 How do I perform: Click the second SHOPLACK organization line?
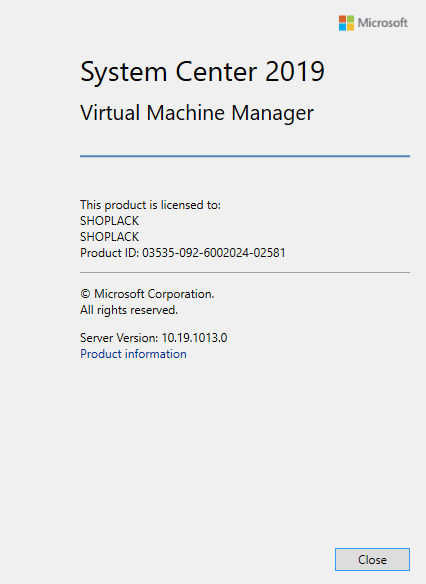coord(109,237)
